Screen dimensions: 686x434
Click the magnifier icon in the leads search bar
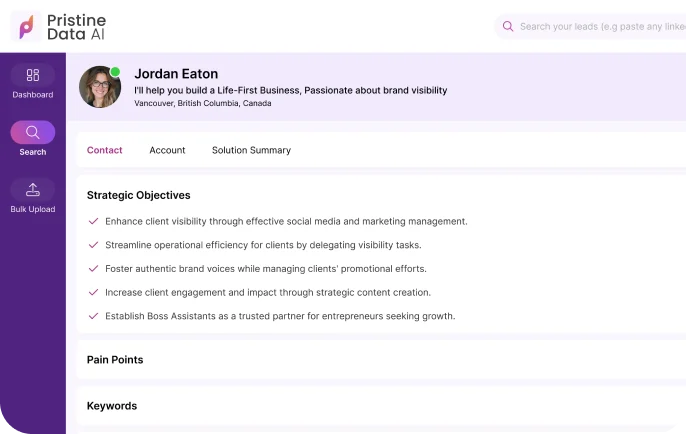pos(508,27)
